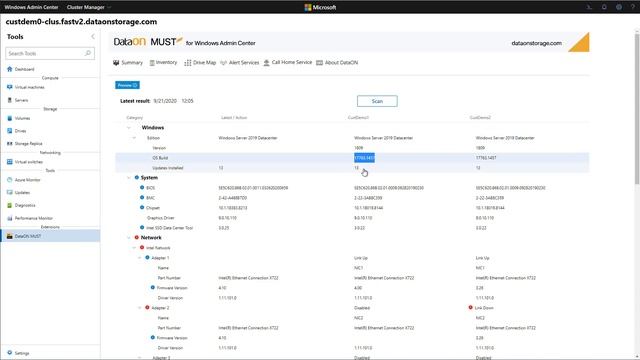The height and width of the screenshot is (360, 640).
Task: Switch to the Summary tab
Action: [x=128, y=62]
